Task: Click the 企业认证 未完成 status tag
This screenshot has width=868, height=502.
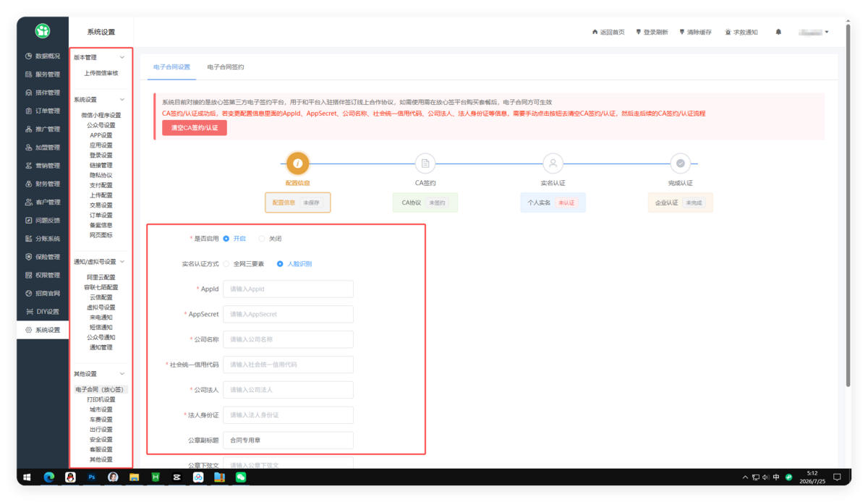Action: click(x=680, y=203)
